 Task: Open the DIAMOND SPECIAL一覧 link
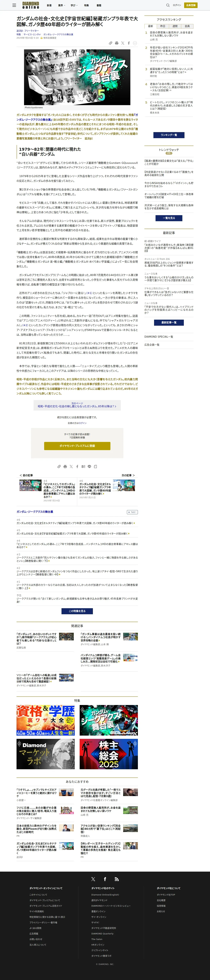[159, 337]
